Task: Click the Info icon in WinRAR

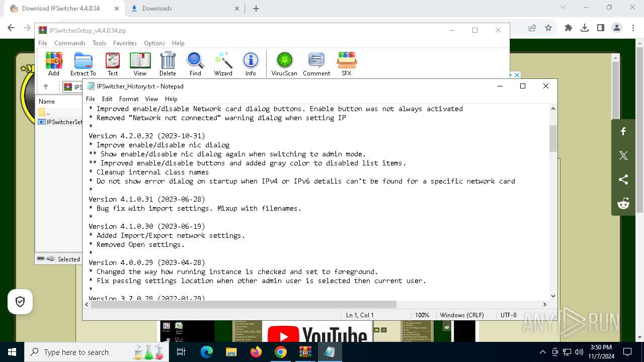Action: tap(251, 64)
